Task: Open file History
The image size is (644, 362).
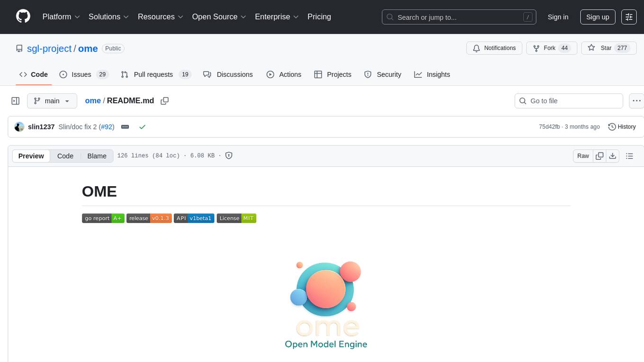Action: (622, 127)
